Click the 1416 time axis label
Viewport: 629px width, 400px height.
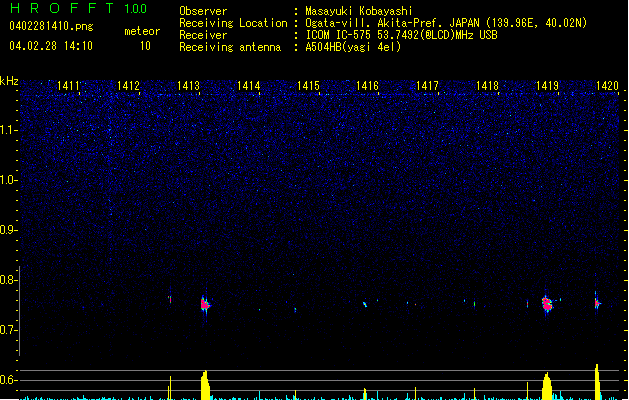(x=367, y=85)
